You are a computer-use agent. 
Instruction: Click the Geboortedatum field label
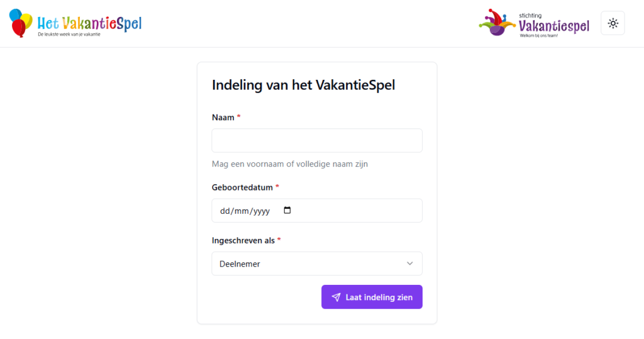click(x=242, y=187)
